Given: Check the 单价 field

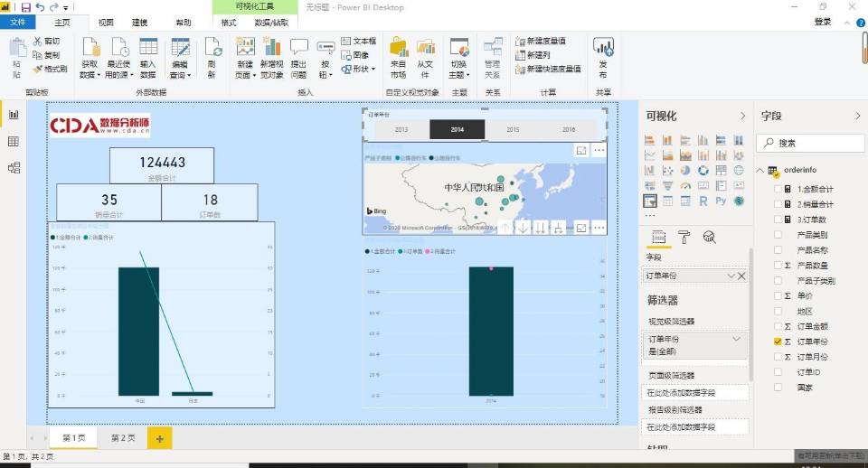Looking at the screenshot, I should click(778, 296).
